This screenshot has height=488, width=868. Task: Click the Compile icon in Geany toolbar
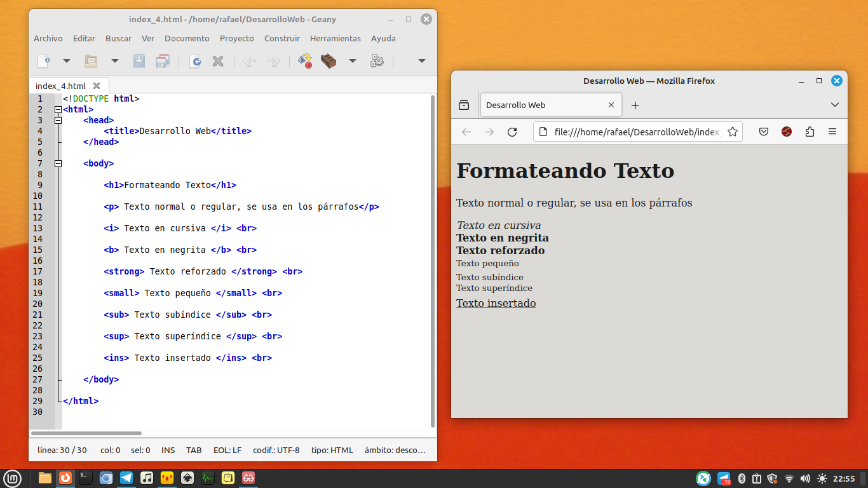point(305,61)
